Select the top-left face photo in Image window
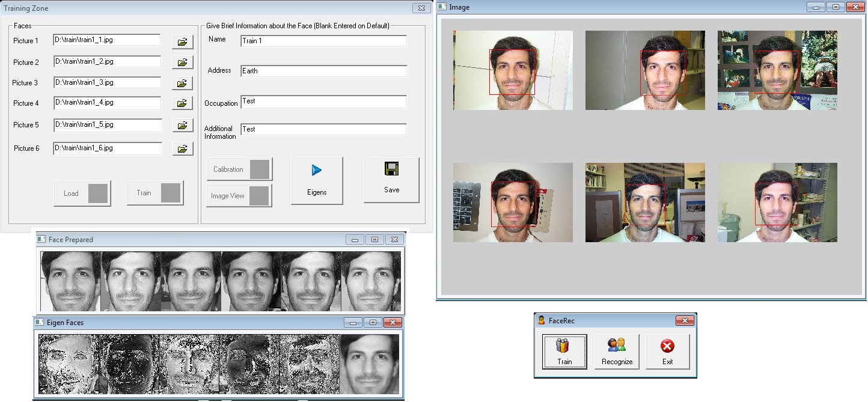Viewport: 868px width, 402px height. pos(513,70)
